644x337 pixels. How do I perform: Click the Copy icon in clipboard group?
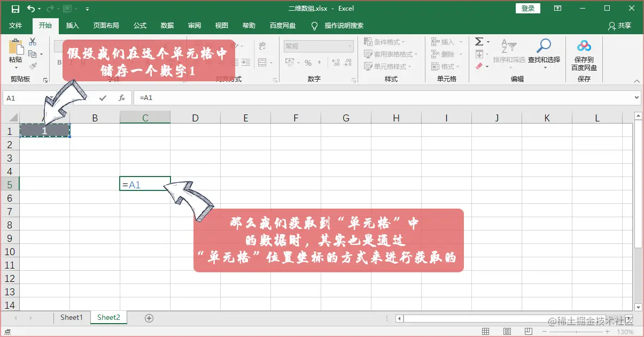coord(33,54)
